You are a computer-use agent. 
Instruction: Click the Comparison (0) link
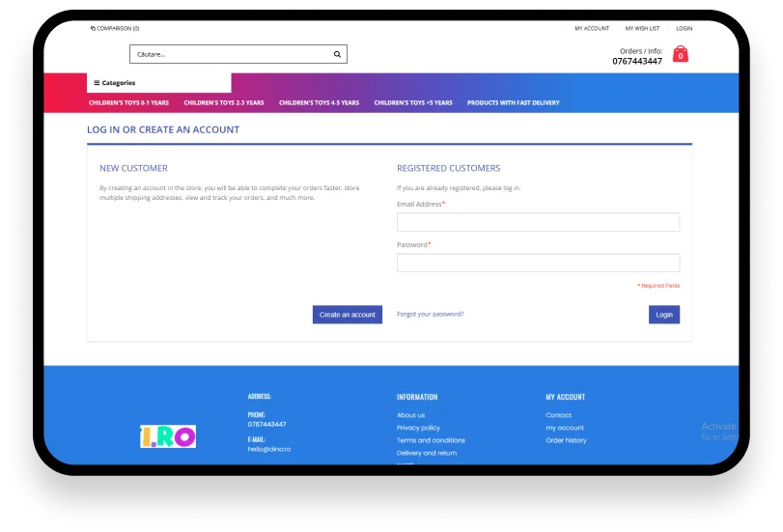[x=115, y=28]
